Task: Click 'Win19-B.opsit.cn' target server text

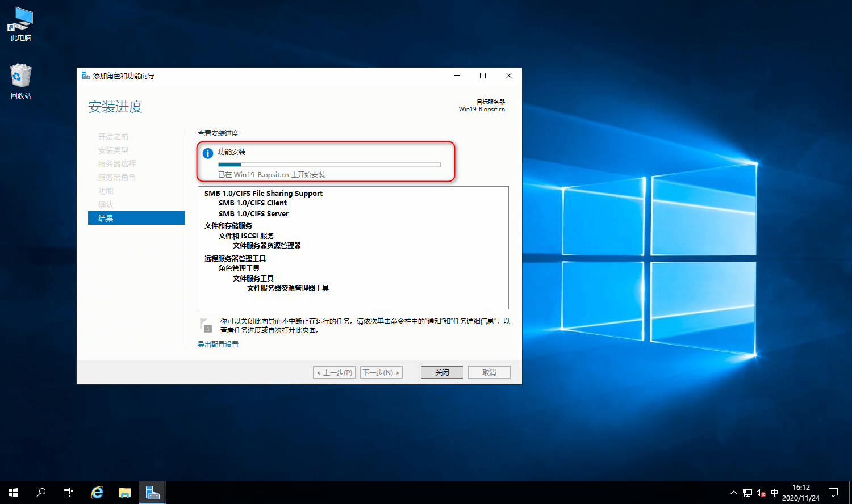Action: (x=482, y=109)
